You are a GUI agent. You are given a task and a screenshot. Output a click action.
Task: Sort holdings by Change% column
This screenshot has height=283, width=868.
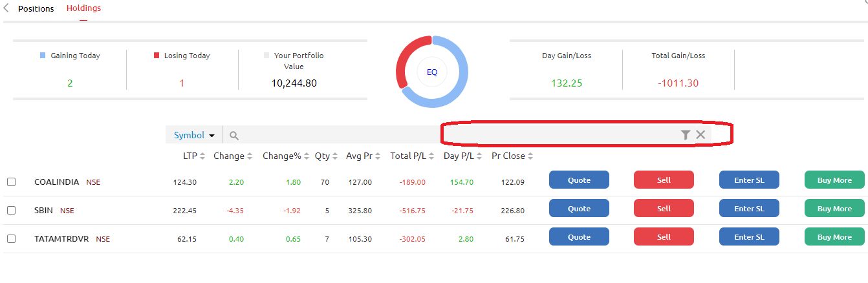pos(285,156)
